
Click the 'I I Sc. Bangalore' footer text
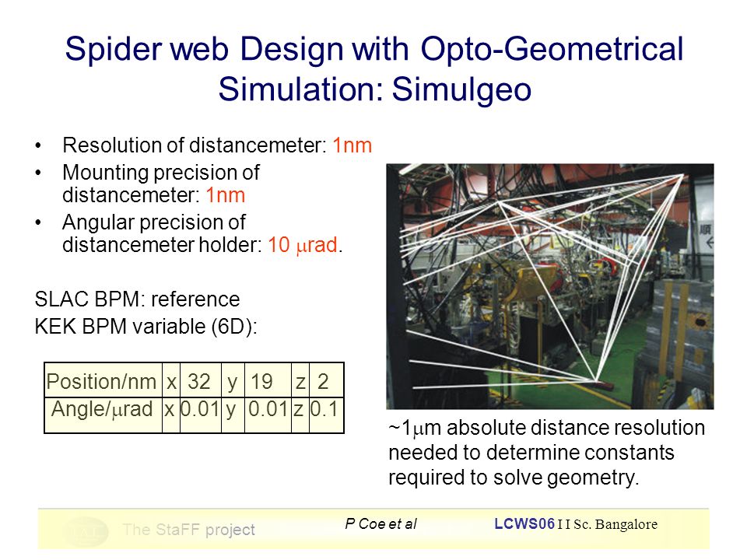pos(608,524)
